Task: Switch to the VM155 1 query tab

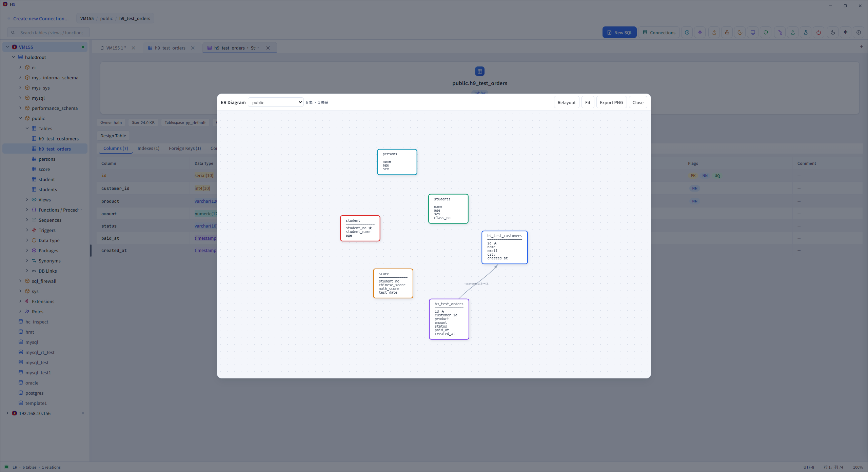Action: 116,48
